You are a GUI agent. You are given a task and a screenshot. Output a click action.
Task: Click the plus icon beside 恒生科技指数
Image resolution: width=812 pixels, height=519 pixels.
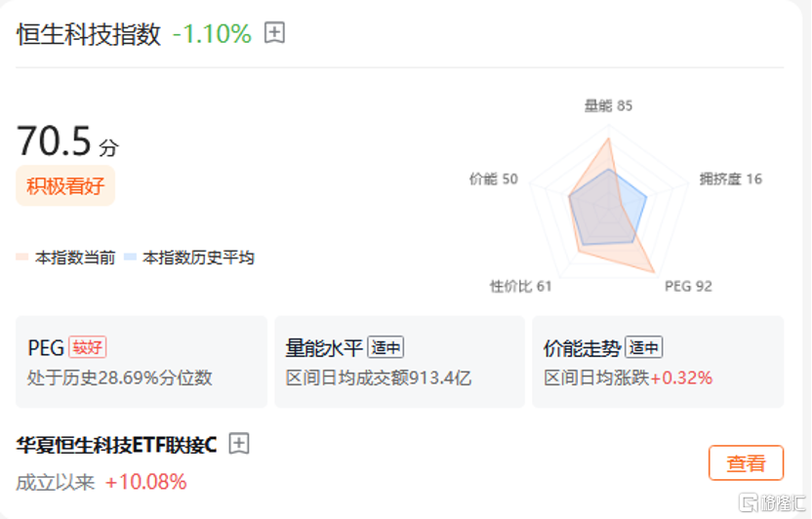[275, 33]
